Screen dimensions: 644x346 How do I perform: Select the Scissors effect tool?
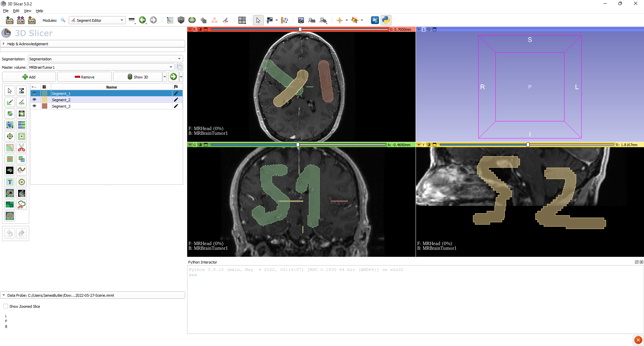coord(21,148)
